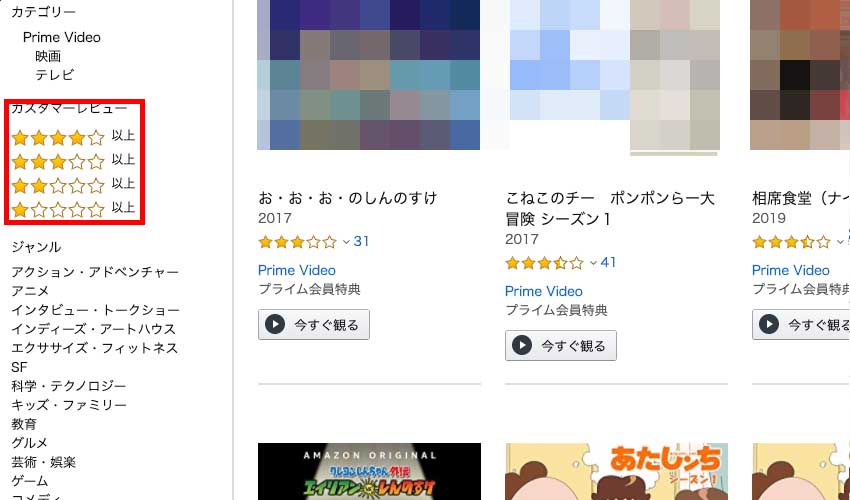
Task: Open アニメ genre filter
Action: pyautogui.click(x=31, y=291)
